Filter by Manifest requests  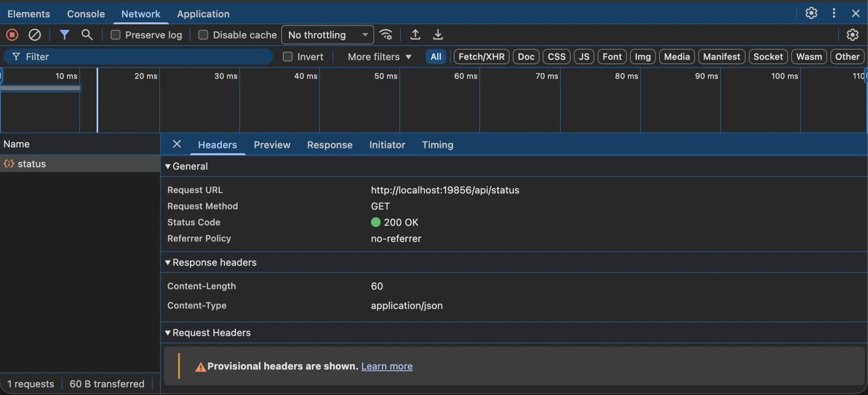point(722,56)
